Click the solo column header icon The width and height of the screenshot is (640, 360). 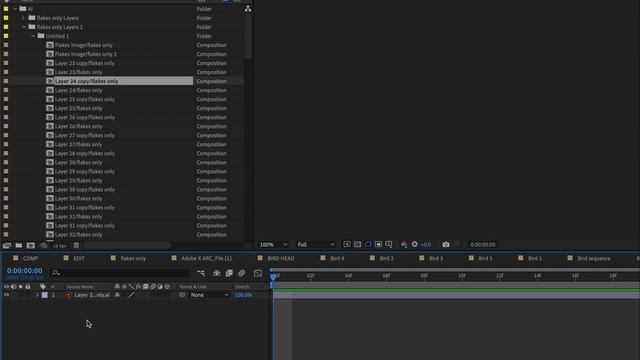coord(21,287)
